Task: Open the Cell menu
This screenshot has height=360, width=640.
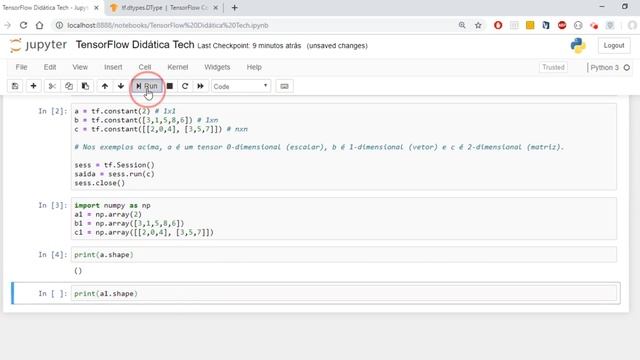Action: 145,67
